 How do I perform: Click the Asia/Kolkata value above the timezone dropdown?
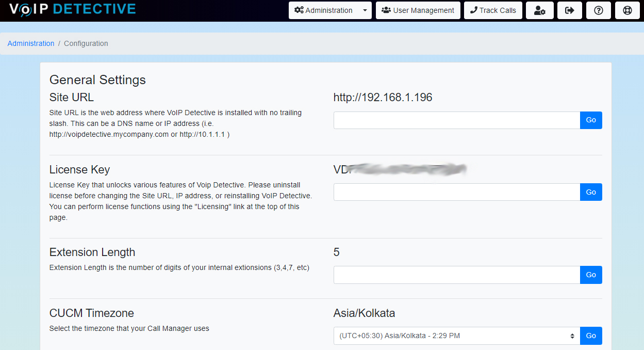(x=364, y=313)
